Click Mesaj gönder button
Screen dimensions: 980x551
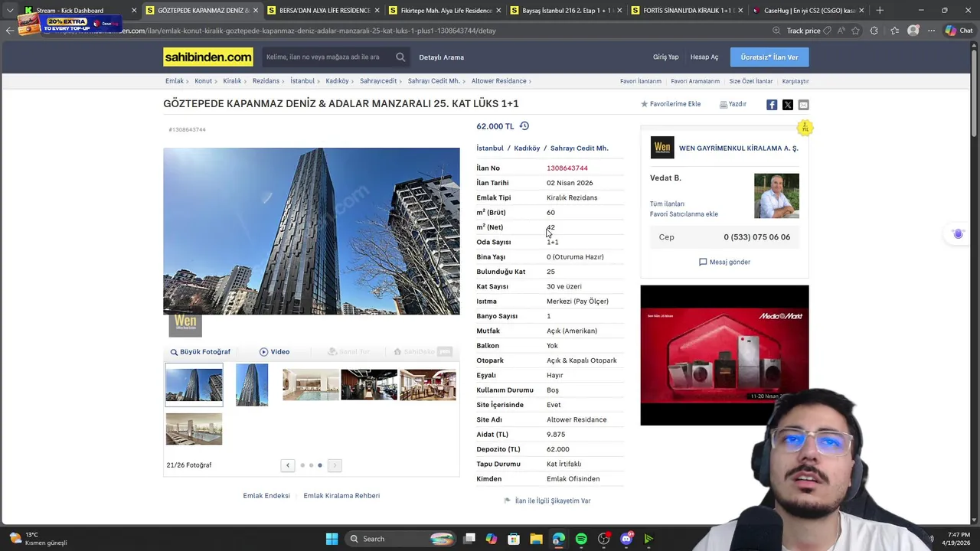coord(724,262)
